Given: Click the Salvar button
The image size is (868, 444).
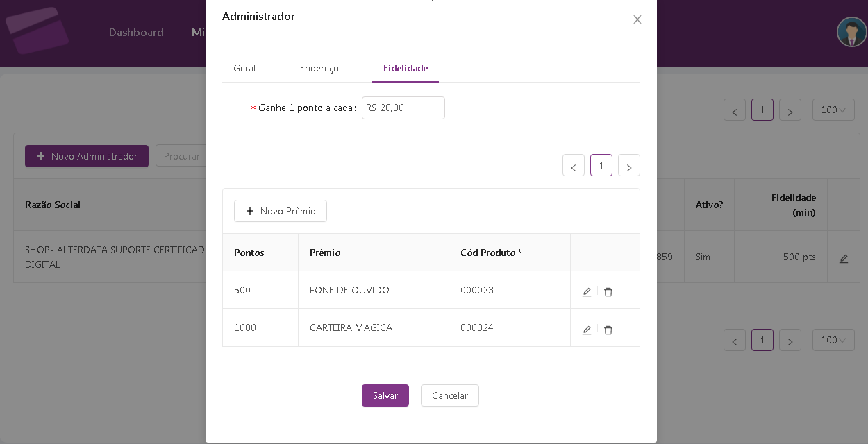Looking at the screenshot, I should coord(385,395).
